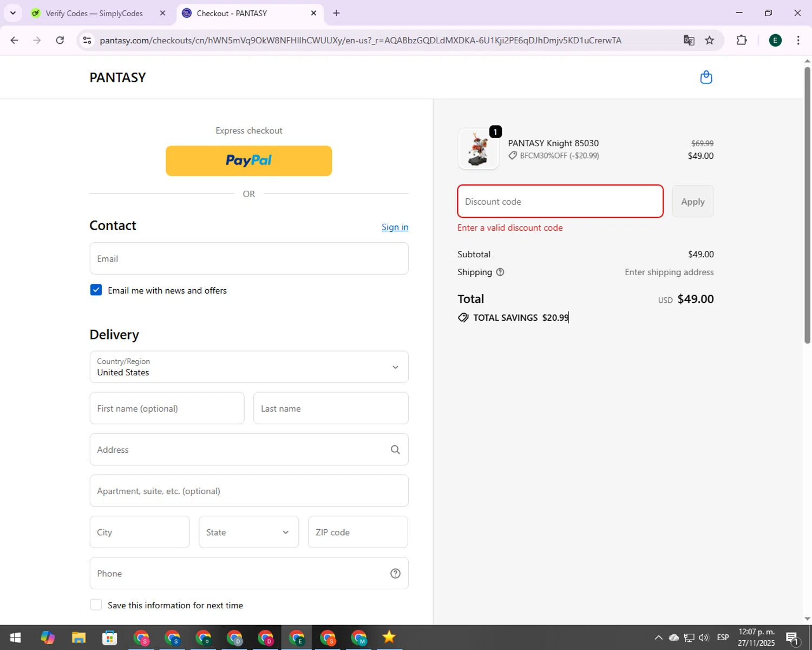Viewport: 812px width, 650px height.
Task: Click the ZIP code input field
Action: pyautogui.click(x=358, y=532)
